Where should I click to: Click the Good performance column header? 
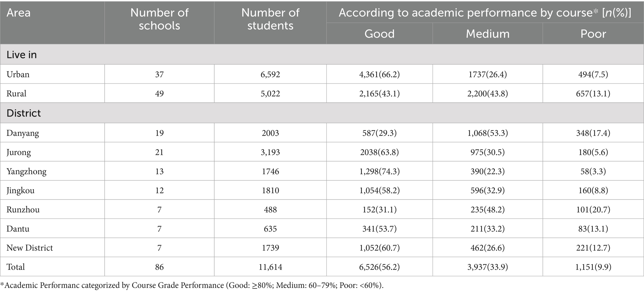tap(379, 34)
